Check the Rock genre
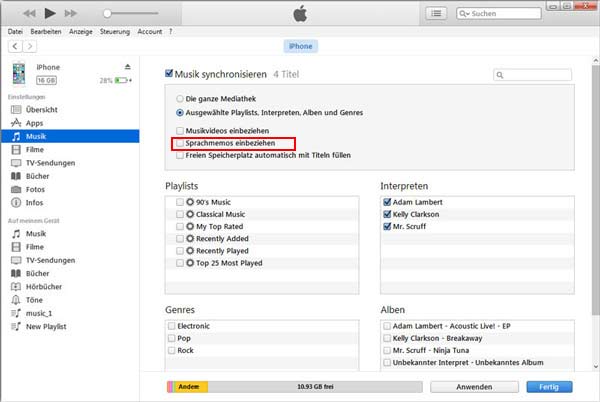Screen dimensions: 600x402 click(x=171, y=350)
